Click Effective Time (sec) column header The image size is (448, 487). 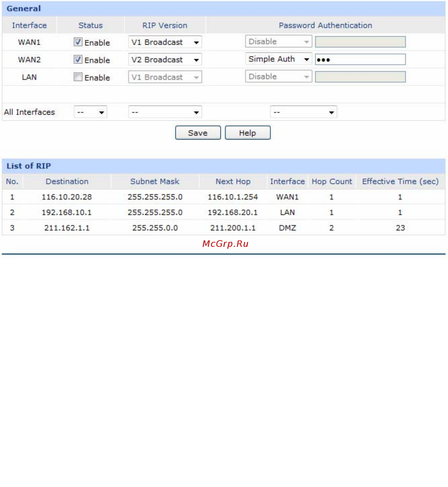click(x=401, y=181)
